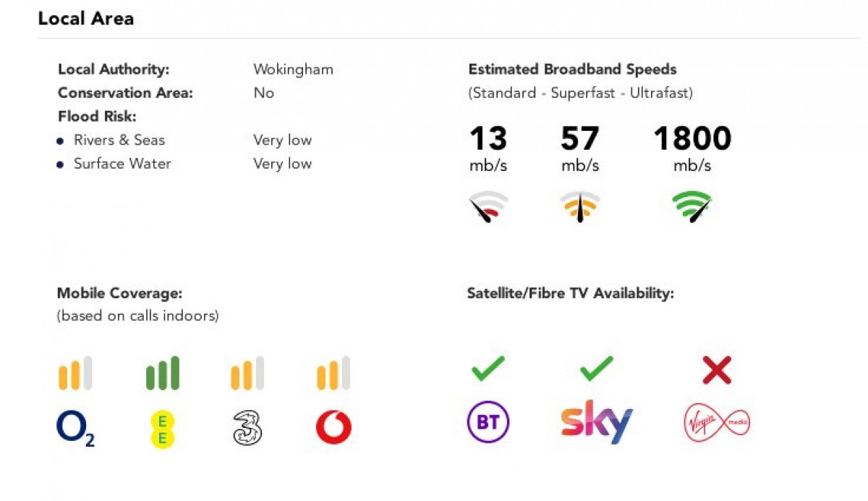This screenshot has width=868, height=501.
Task: Click the purple BT logo
Action: pos(488,422)
